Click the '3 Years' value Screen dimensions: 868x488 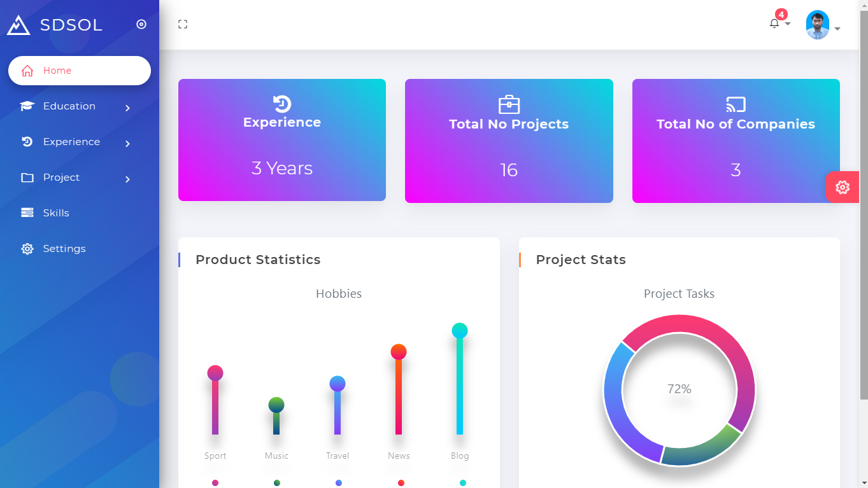(x=282, y=168)
